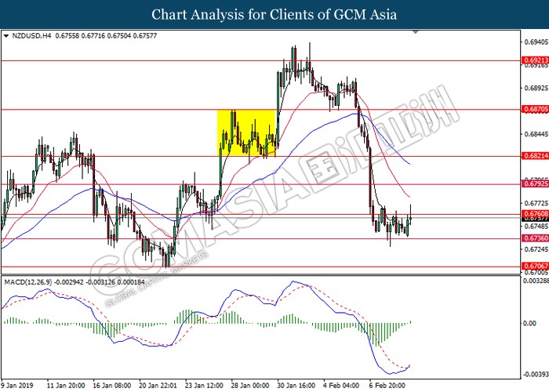549x392 pixels.
Task: Click the 0.67360 red price label
Action: coord(534,238)
